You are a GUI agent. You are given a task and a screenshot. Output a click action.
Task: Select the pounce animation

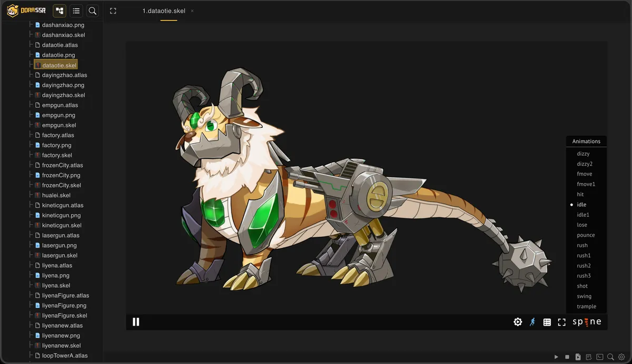(586, 235)
